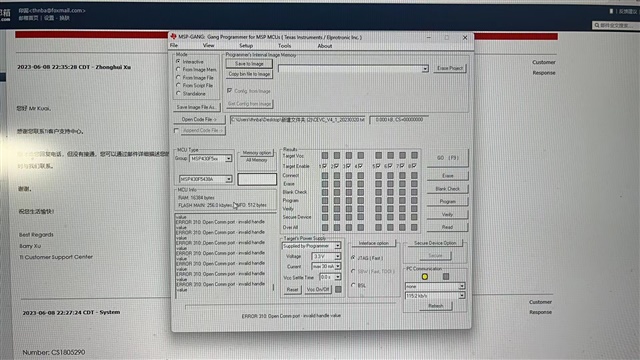The image size is (640, 360).
Task: Select the BSL interface radio button
Action: pos(353,285)
